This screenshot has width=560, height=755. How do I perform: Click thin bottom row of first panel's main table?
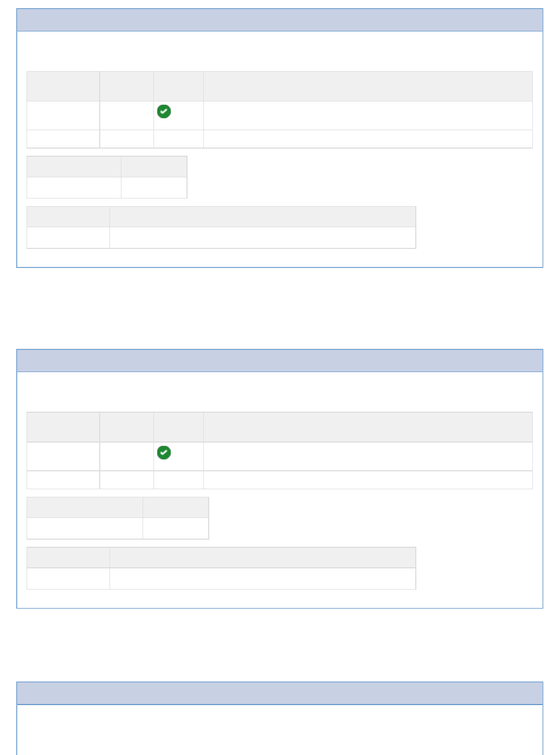280,139
